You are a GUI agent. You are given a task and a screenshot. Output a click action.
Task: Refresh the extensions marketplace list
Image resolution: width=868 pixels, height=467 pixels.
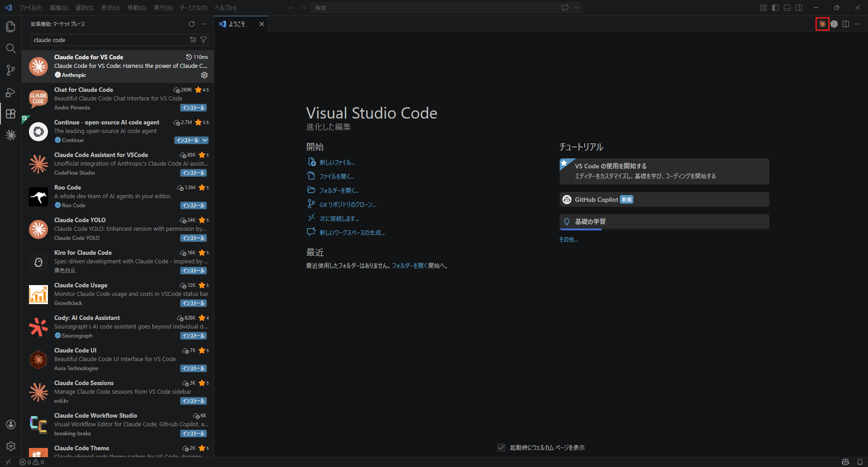point(192,24)
